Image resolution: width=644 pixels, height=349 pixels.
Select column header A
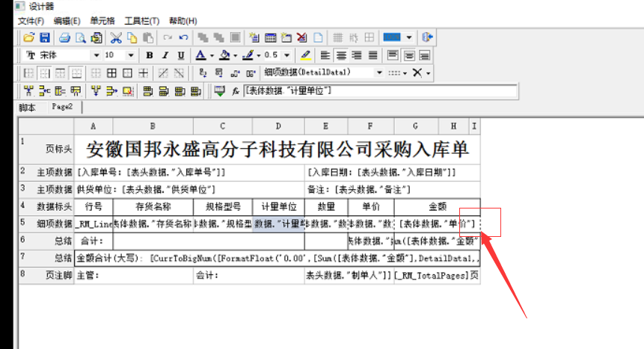click(x=93, y=126)
